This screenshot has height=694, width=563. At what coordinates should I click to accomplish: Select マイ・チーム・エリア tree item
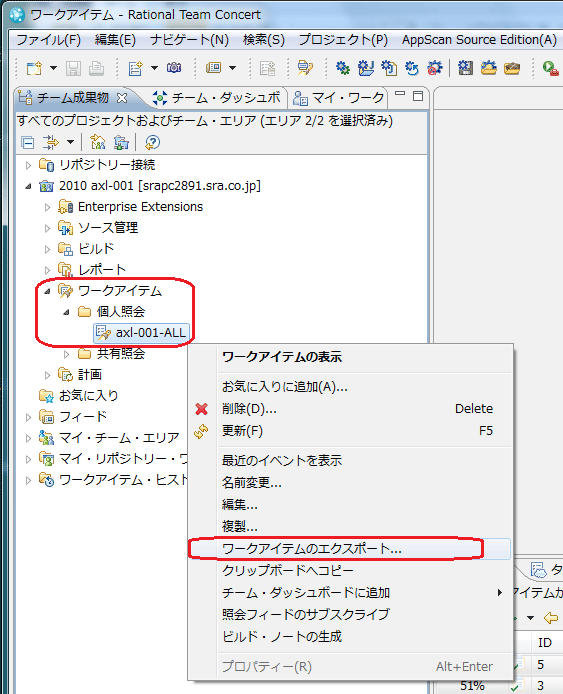point(109,438)
